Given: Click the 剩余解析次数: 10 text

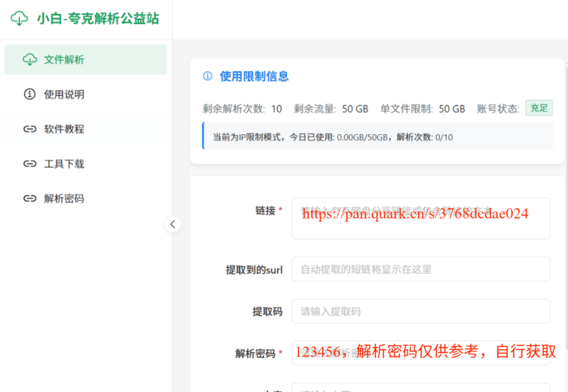Looking at the screenshot, I should click(x=242, y=109).
